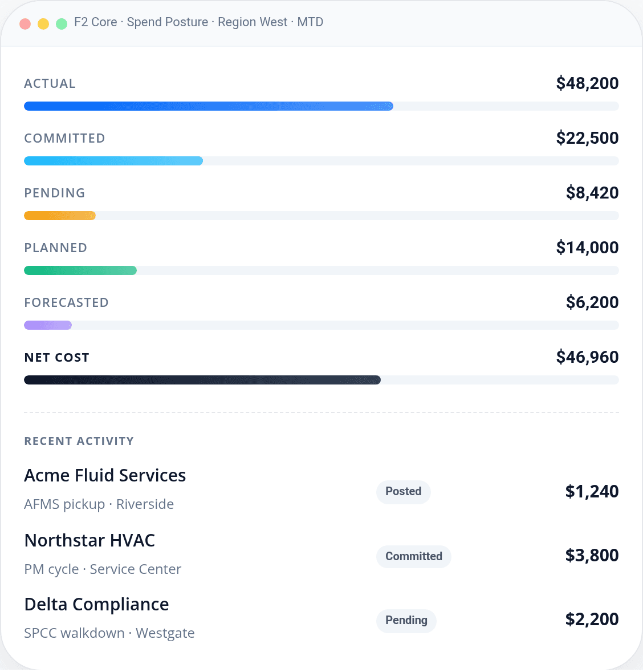Select the Pending status badge
Image resolution: width=643 pixels, height=672 pixels.
point(406,621)
